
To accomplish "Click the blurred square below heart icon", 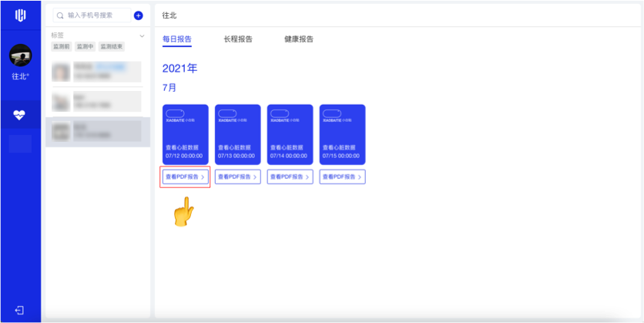I will [20, 143].
